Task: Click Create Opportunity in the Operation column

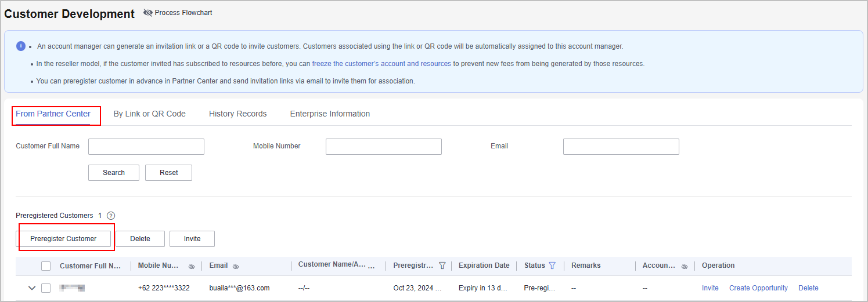Action: [x=758, y=288]
